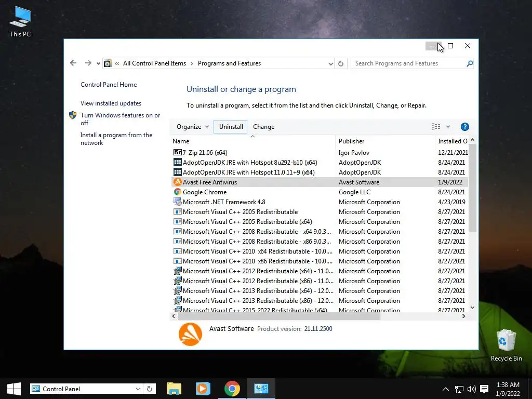Expand the address bar history dropdown
The width and height of the screenshot is (532, 399).
click(x=331, y=63)
